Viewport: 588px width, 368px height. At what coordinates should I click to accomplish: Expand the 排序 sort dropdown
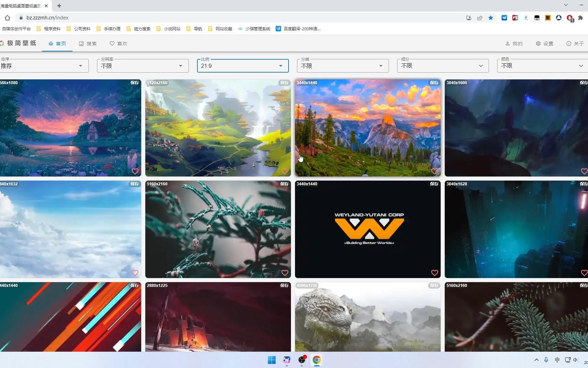(x=44, y=66)
